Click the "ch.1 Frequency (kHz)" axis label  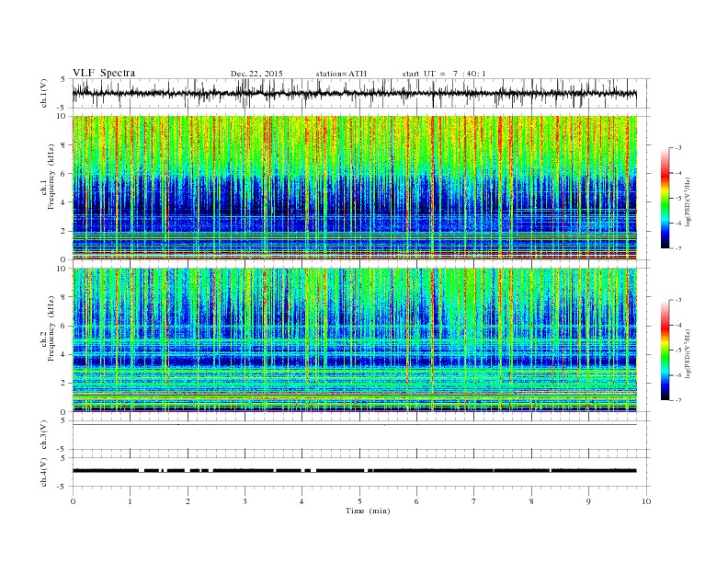point(48,177)
